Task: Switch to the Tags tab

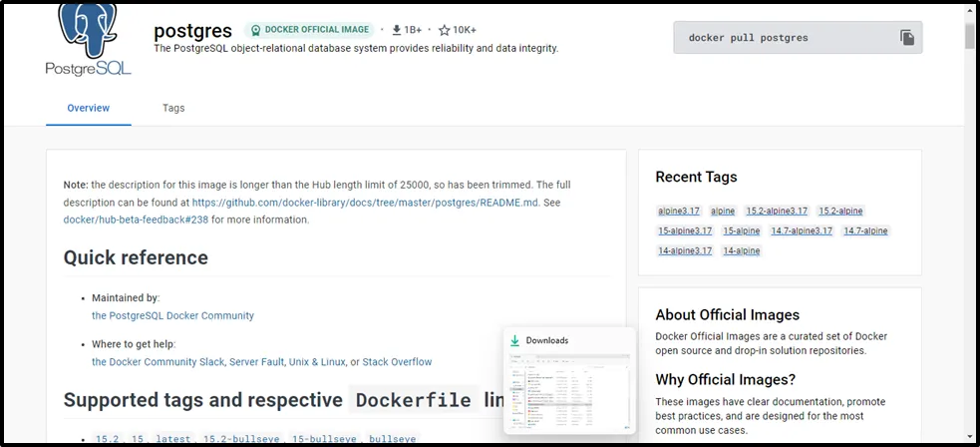Action: click(x=173, y=108)
